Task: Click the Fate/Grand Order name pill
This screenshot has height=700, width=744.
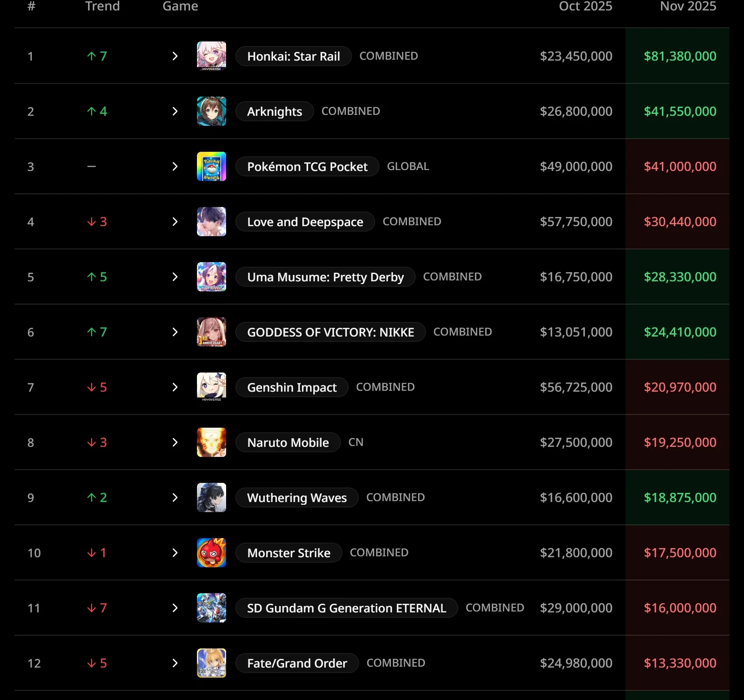Action: click(297, 663)
